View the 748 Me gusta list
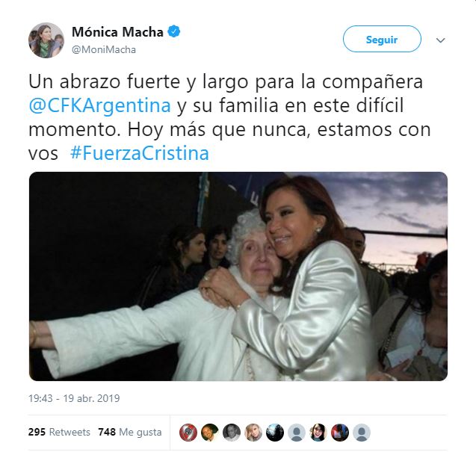 (x=130, y=432)
